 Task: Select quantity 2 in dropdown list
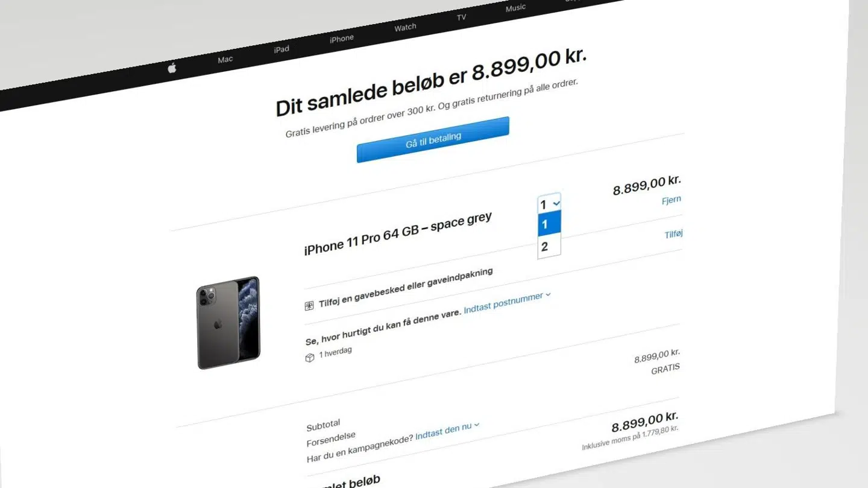point(549,246)
